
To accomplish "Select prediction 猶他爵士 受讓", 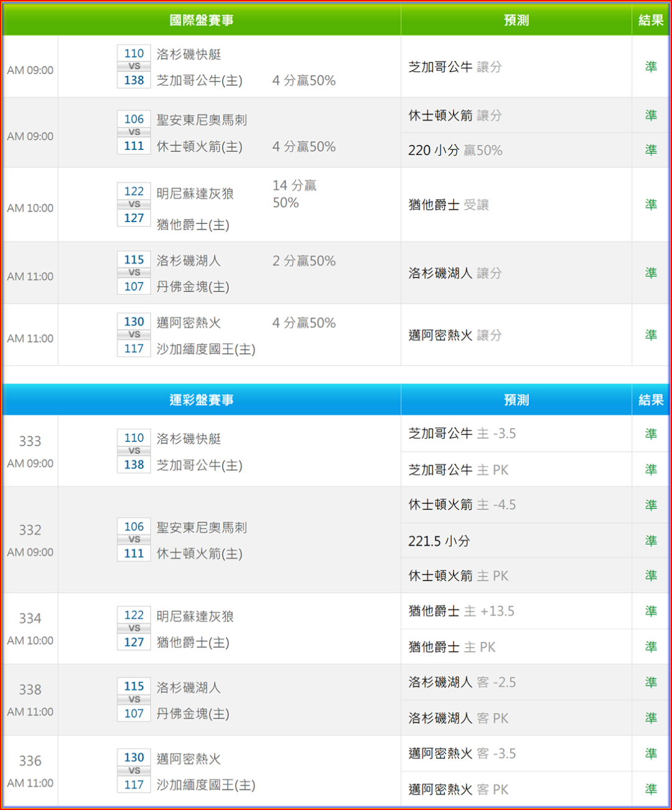I will [x=449, y=205].
